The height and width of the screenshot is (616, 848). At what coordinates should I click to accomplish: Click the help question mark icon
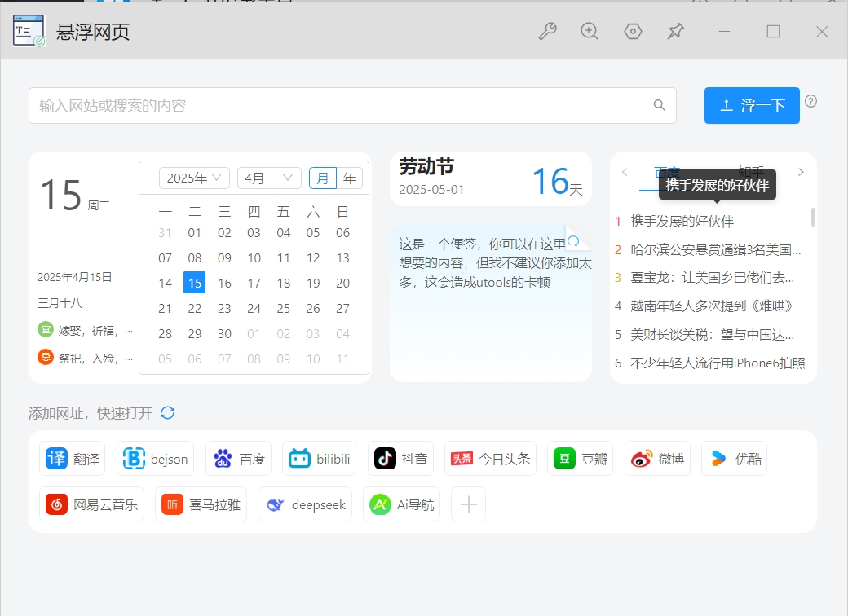click(x=810, y=101)
